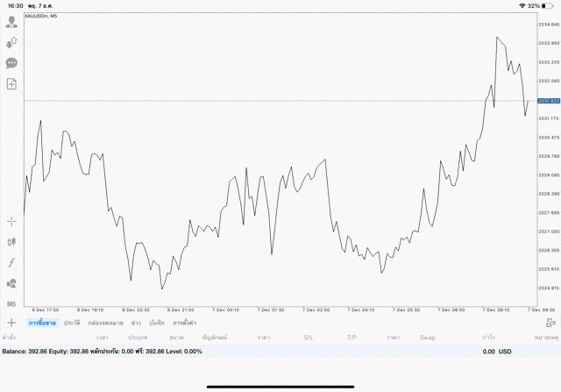This screenshot has width=561, height=392.
Task: Open the บันทึก (Journal) tab
Action: [x=158, y=323]
